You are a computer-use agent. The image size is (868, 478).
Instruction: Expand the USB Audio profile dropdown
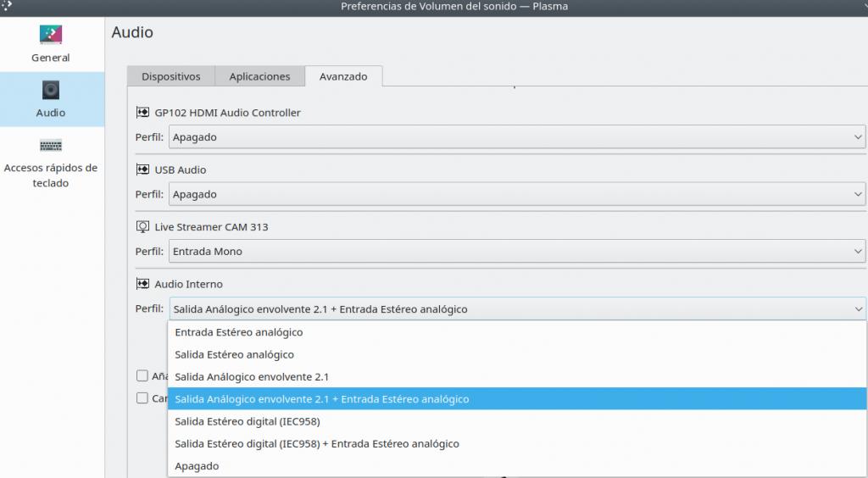coord(516,194)
